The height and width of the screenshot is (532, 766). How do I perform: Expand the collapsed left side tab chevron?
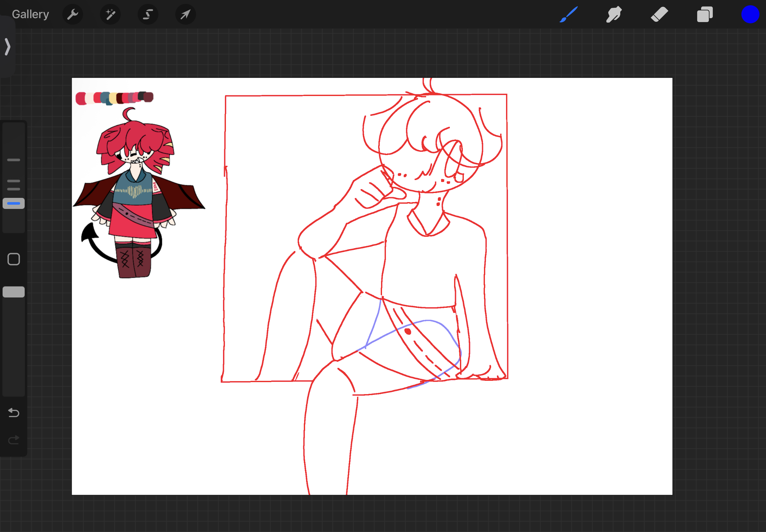[7, 47]
